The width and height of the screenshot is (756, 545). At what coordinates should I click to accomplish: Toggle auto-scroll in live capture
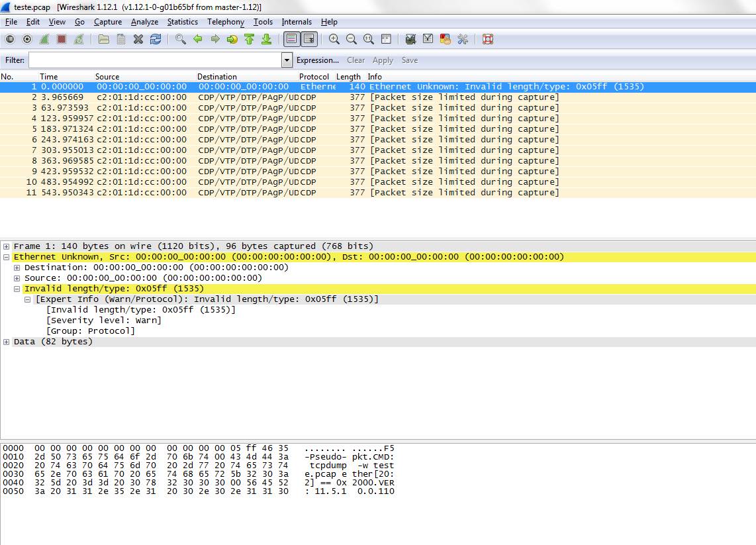click(309, 39)
